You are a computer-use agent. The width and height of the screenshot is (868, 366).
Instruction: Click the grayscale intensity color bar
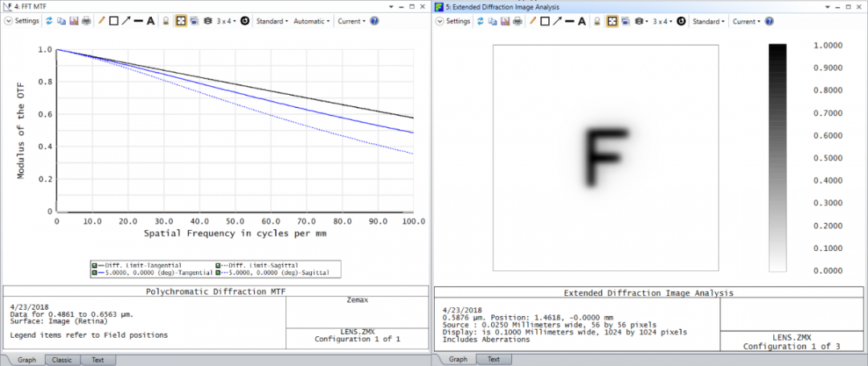(x=777, y=158)
